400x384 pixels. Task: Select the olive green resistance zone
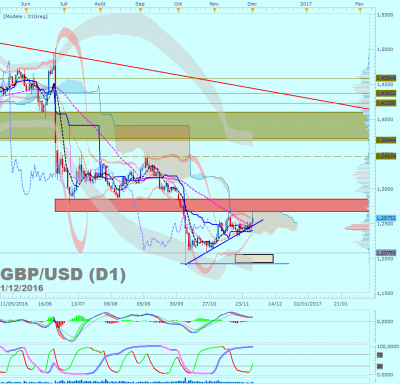[184, 126]
